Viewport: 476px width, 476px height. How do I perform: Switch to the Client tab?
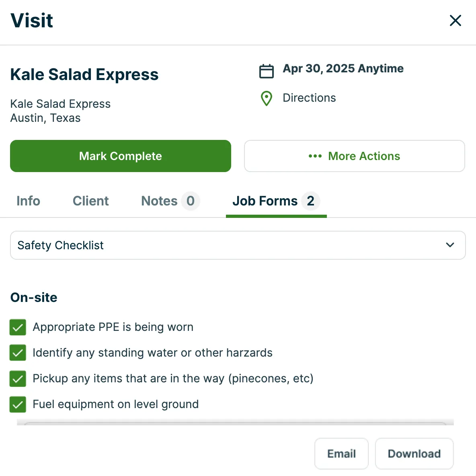click(x=90, y=201)
